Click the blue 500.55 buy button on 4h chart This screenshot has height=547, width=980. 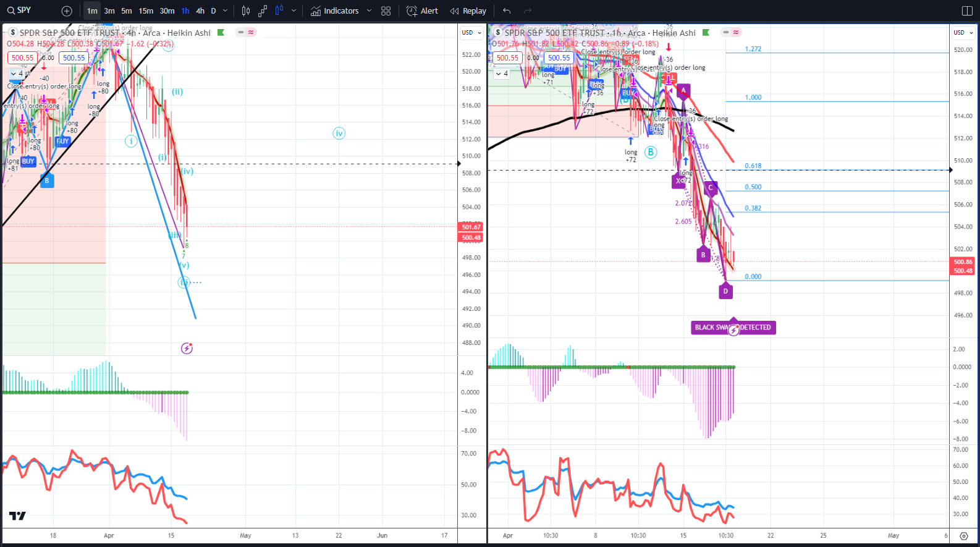[x=74, y=57]
